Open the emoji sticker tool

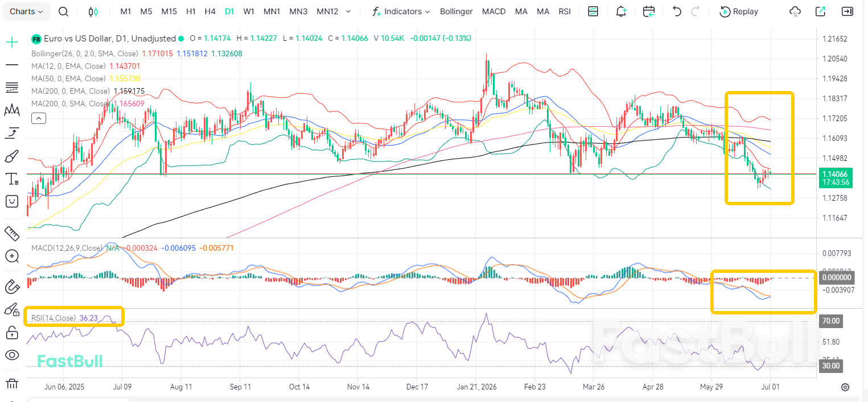(x=12, y=201)
